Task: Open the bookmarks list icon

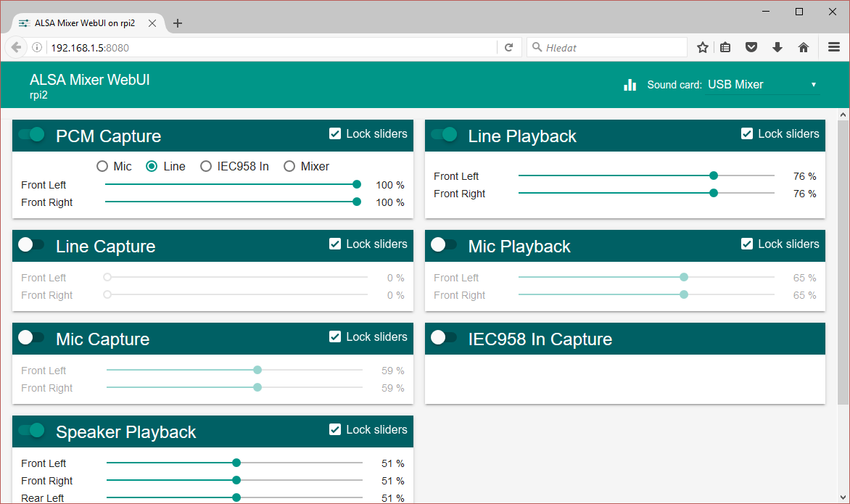Action: click(x=725, y=47)
